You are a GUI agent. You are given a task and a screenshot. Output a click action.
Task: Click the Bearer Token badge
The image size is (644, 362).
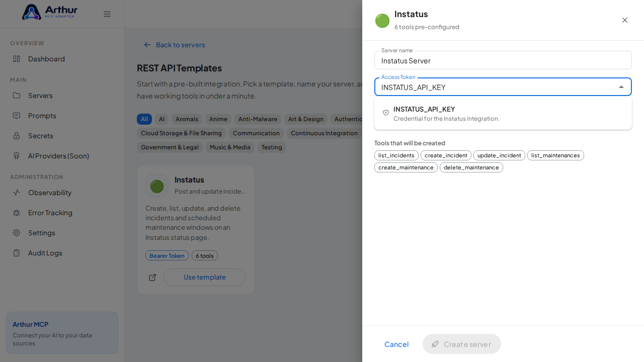point(167,255)
